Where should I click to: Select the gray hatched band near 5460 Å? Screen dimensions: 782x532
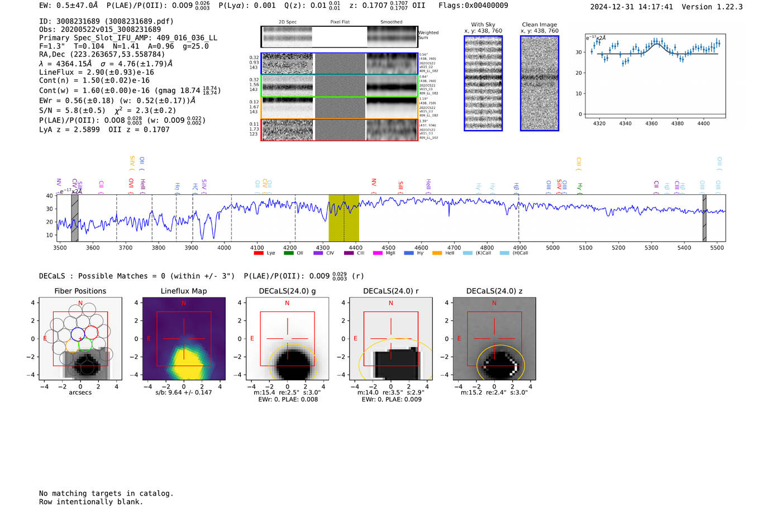pos(704,218)
